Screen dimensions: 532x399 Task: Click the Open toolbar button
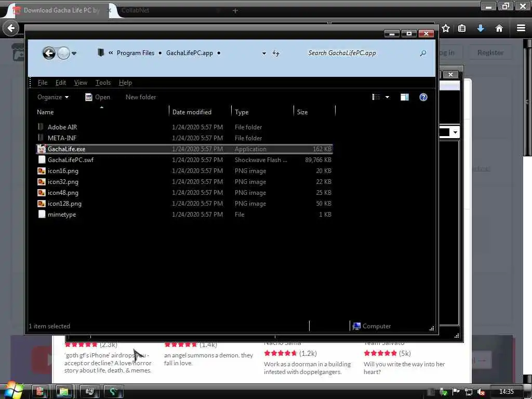[98, 97]
